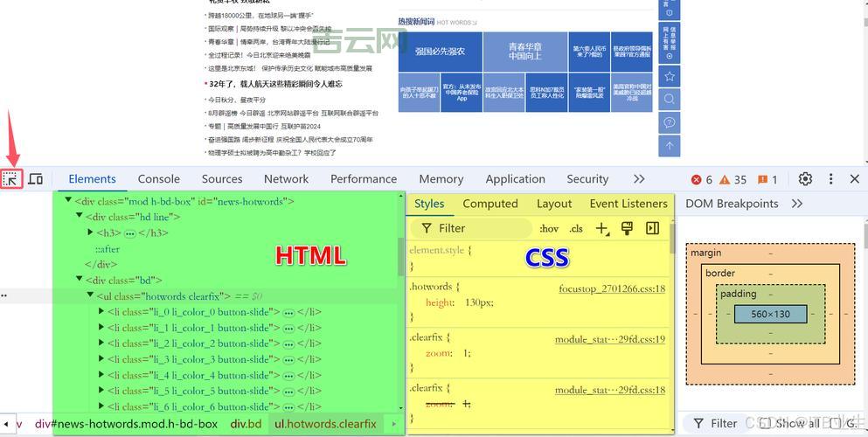The image size is (868, 437).
Task: Select ul.hotwords.clearfix breadcrumb
Action: [325, 424]
